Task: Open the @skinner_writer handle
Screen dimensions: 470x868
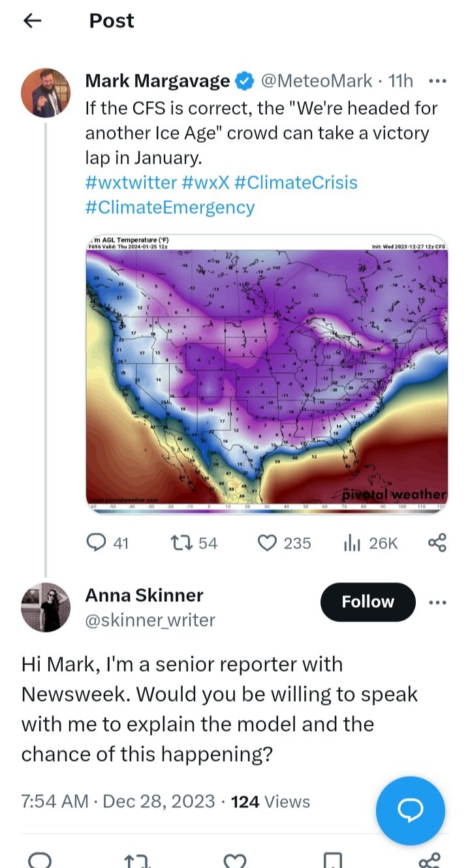Action: point(150,620)
